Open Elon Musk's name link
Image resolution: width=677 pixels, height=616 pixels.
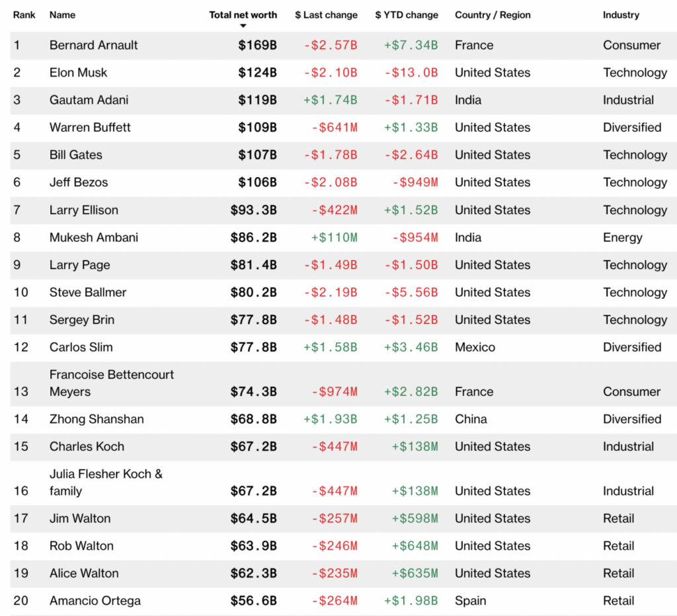[78, 73]
